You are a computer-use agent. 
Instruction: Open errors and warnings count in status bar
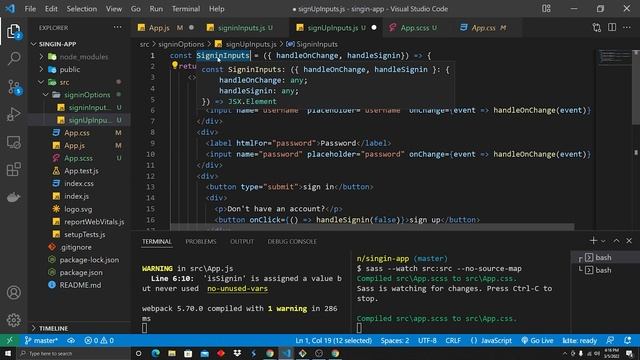tap(99, 340)
